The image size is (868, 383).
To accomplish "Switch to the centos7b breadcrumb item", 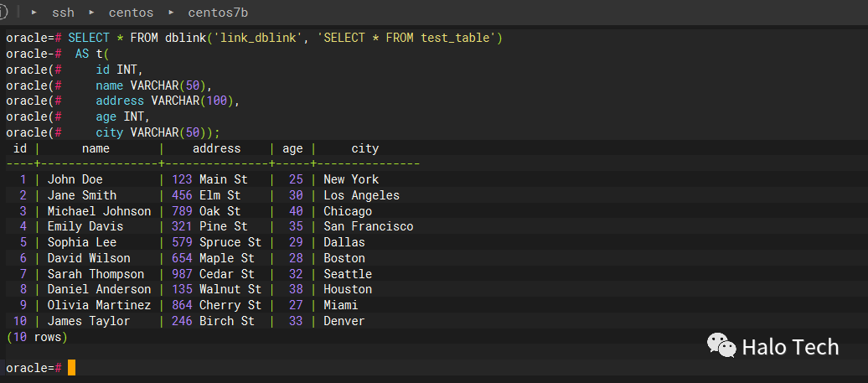I will tap(218, 13).
